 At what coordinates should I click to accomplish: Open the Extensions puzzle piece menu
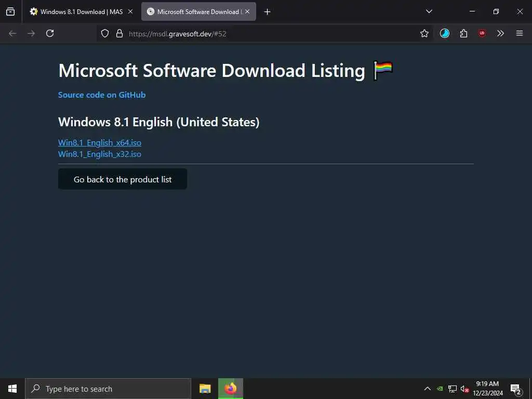463,33
